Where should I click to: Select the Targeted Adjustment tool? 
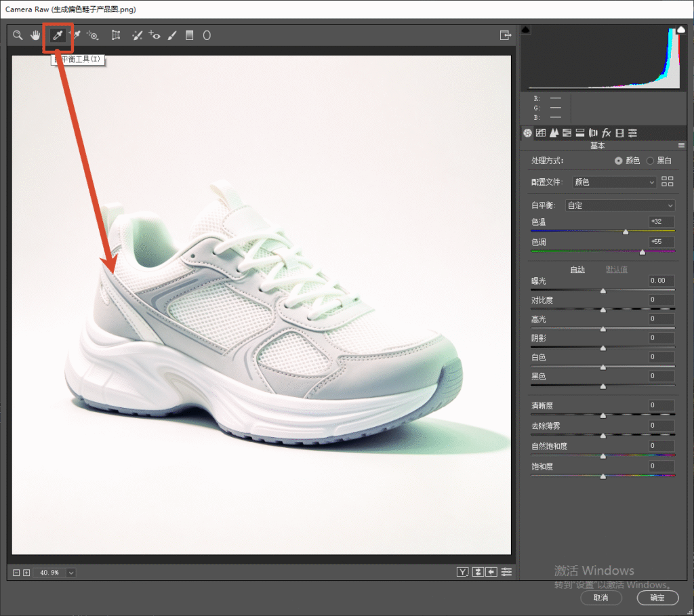92,35
